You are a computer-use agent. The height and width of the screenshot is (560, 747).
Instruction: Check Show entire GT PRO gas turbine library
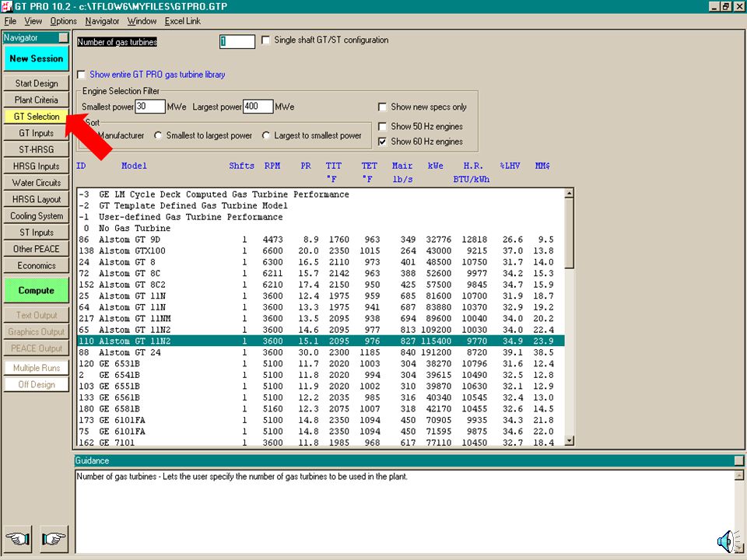81,75
